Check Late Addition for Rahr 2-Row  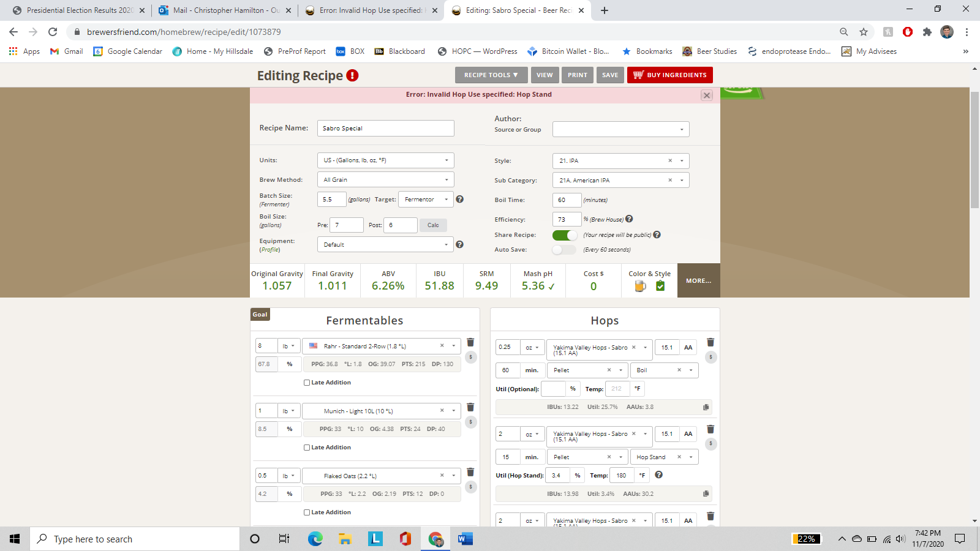307,383
